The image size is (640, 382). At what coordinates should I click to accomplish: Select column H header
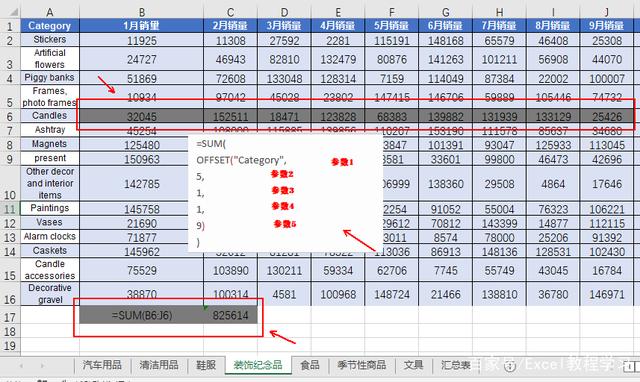(500, 12)
